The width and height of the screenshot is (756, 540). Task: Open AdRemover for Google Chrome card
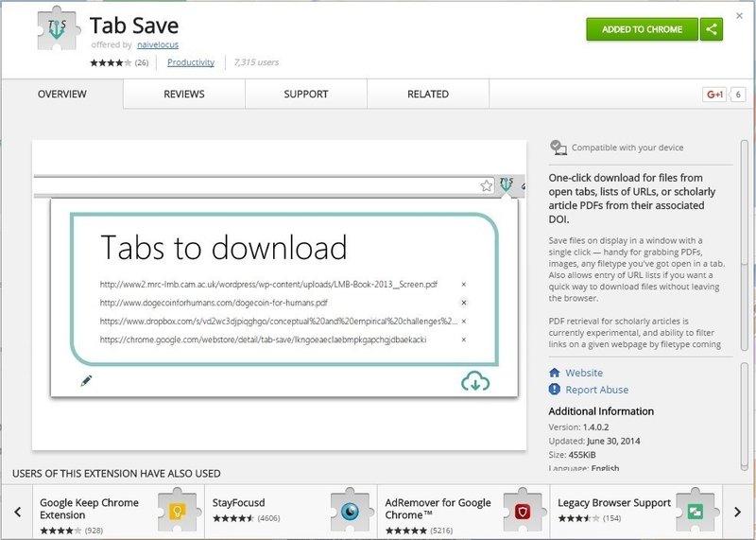pos(464,512)
